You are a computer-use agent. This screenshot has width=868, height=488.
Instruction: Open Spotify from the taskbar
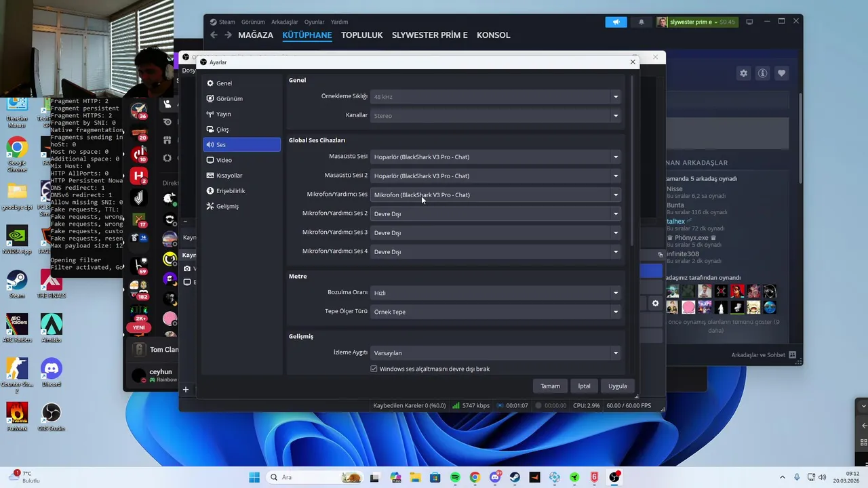pos(455,477)
